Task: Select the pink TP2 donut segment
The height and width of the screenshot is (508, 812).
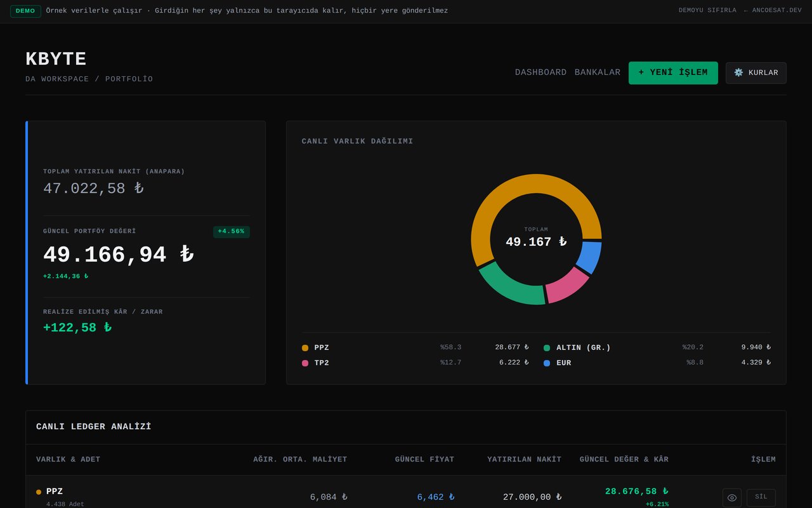Action: point(566,286)
